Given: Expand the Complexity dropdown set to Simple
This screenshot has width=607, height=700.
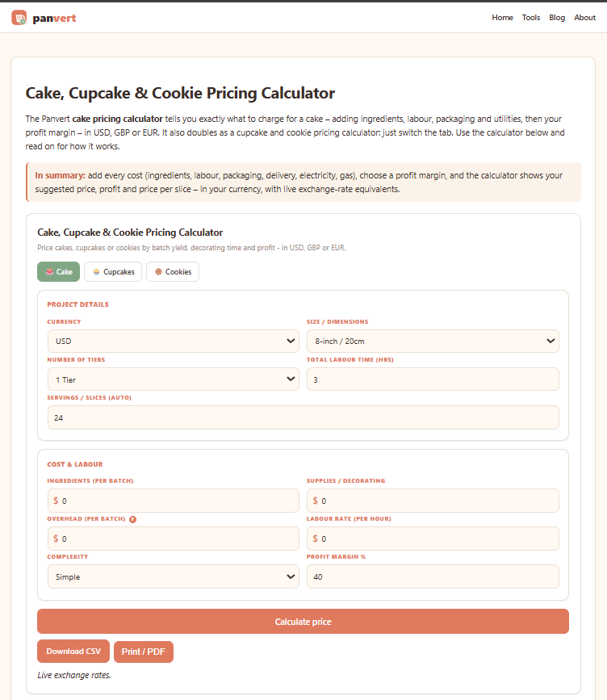Looking at the screenshot, I should tap(174, 576).
